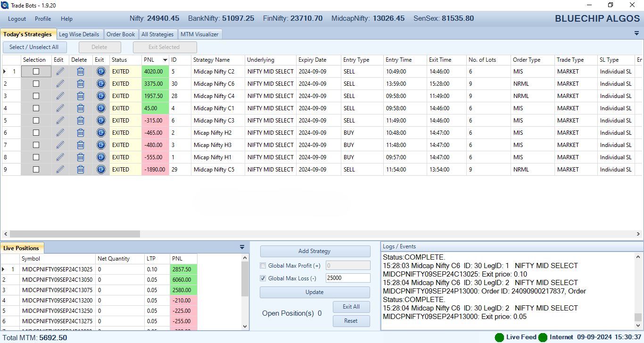This screenshot has width=644, height=343.
Task: Click trash icon for Midcap Nifty C1
Action: 81,108
